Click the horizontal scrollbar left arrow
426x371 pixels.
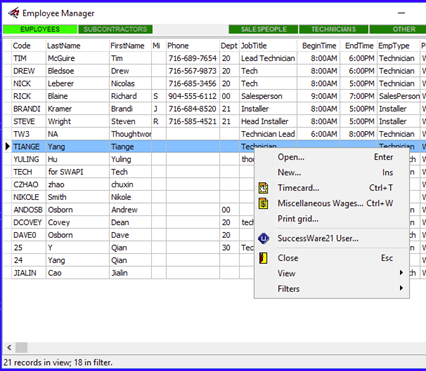click(9, 347)
